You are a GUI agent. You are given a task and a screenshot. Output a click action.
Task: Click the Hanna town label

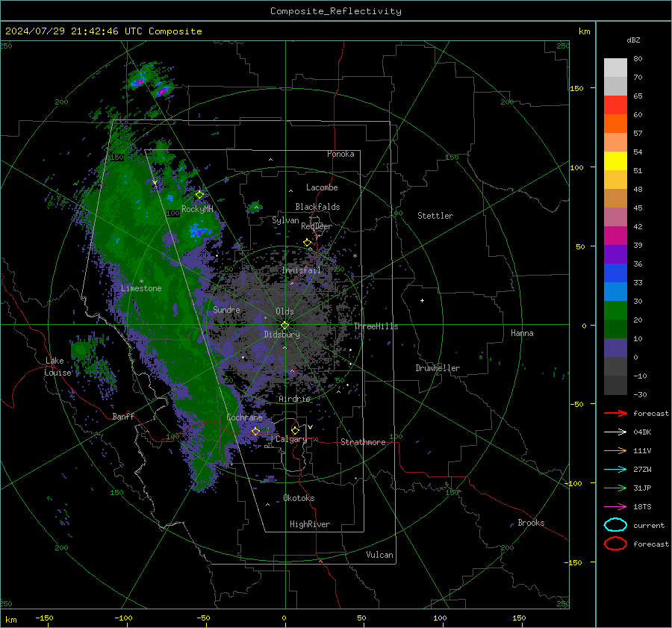[522, 333]
